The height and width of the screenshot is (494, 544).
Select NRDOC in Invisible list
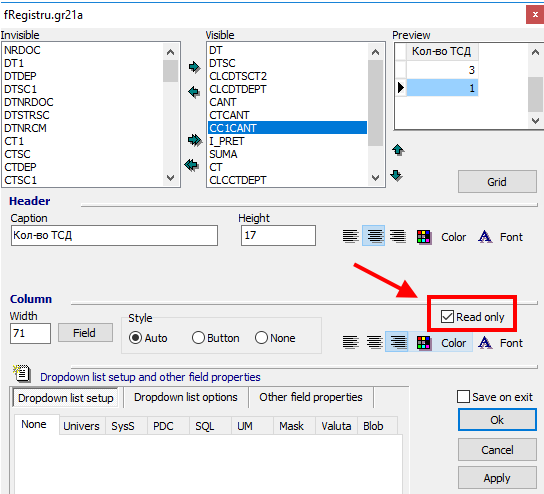pyautogui.click(x=83, y=50)
